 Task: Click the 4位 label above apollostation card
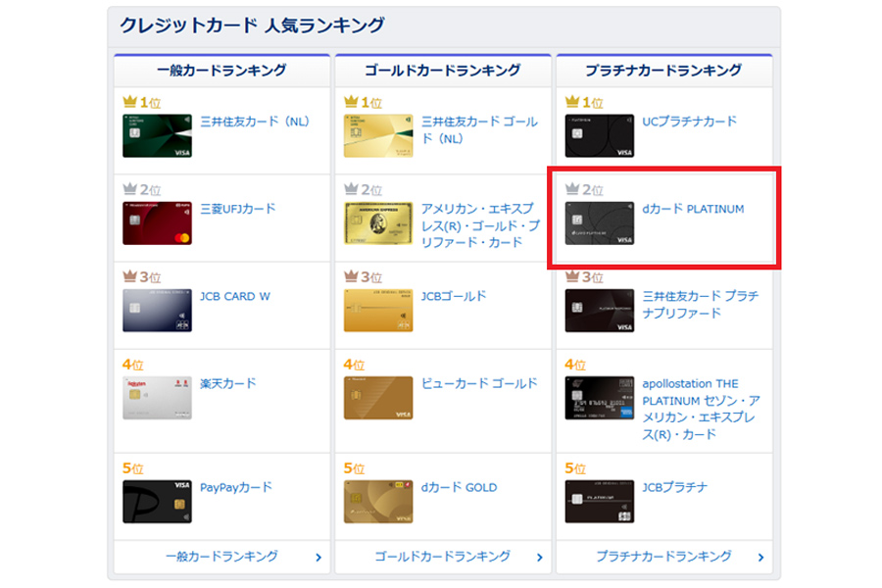pos(575,365)
